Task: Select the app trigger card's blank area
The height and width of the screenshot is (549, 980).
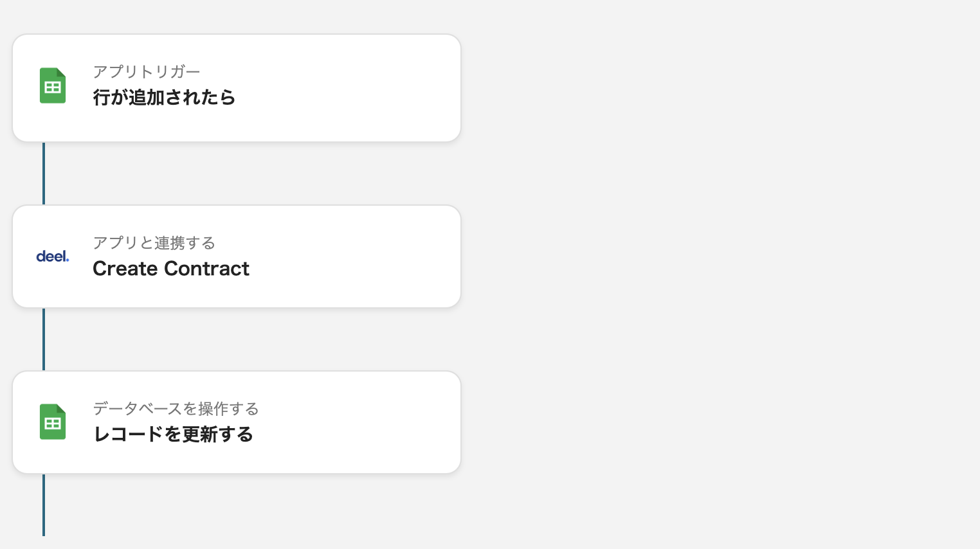Action: tap(354, 88)
